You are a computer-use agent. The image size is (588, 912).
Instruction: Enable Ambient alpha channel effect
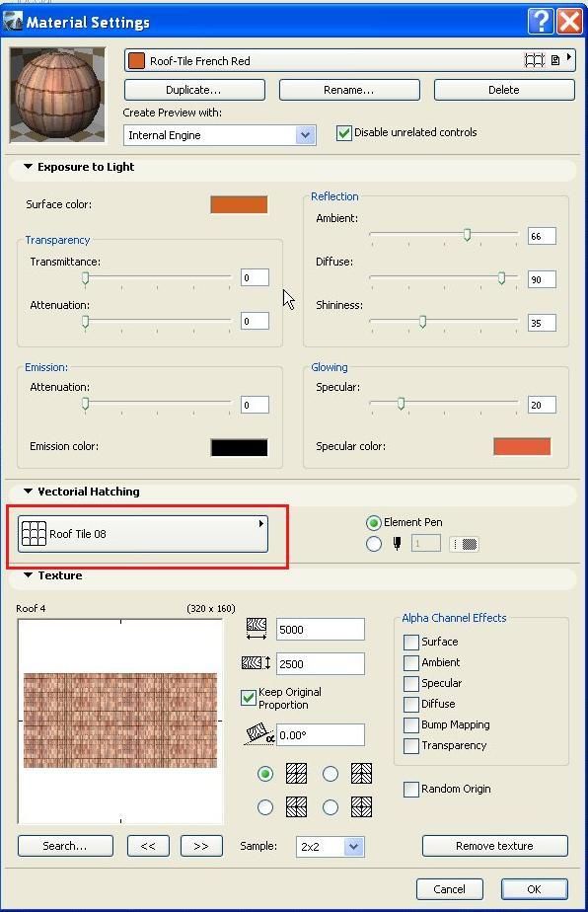pyautogui.click(x=411, y=662)
